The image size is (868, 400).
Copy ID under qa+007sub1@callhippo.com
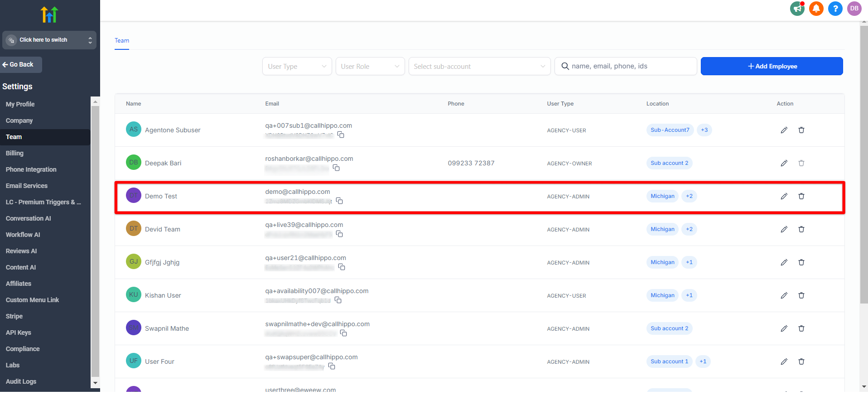(x=341, y=135)
